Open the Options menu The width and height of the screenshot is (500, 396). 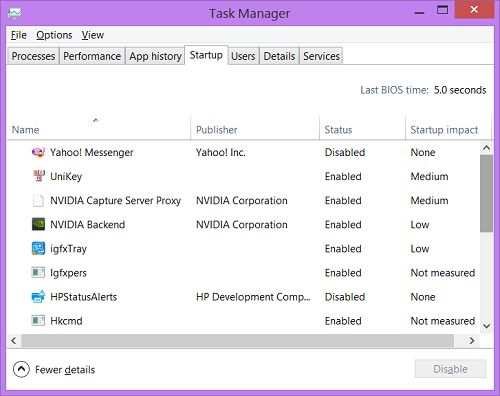tap(54, 35)
